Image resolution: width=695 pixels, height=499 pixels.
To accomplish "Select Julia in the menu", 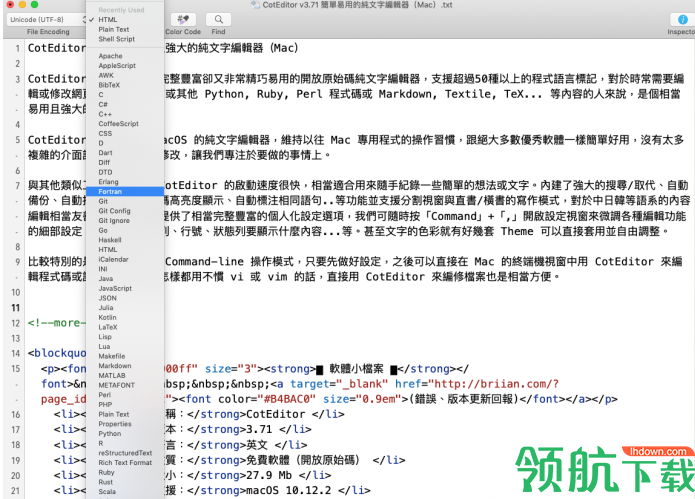I will pos(105,308).
